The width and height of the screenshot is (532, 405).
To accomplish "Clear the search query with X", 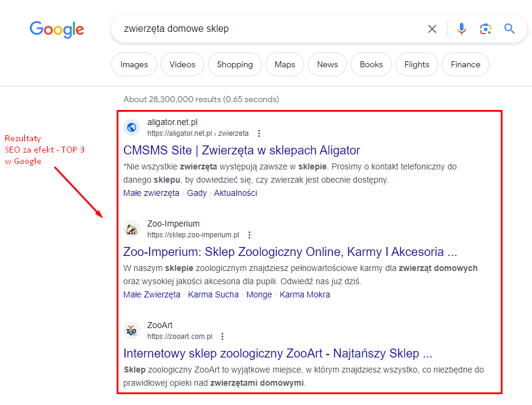I will coord(432,29).
